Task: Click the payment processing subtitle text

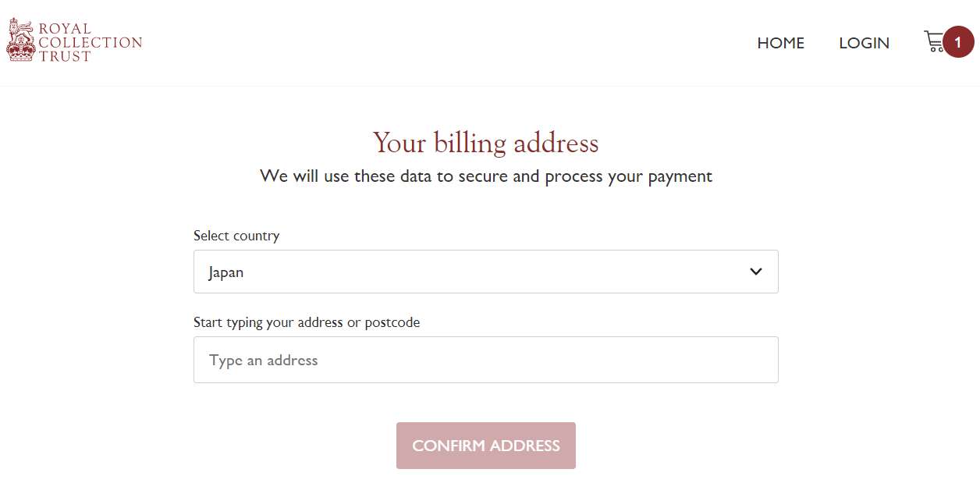Action: pyautogui.click(x=485, y=176)
